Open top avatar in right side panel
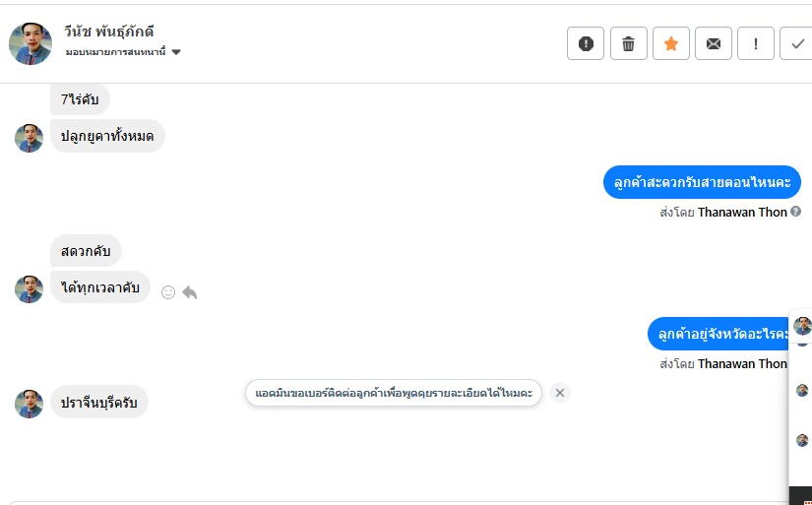The width and height of the screenshot is (812, 505). click(802, 326)
